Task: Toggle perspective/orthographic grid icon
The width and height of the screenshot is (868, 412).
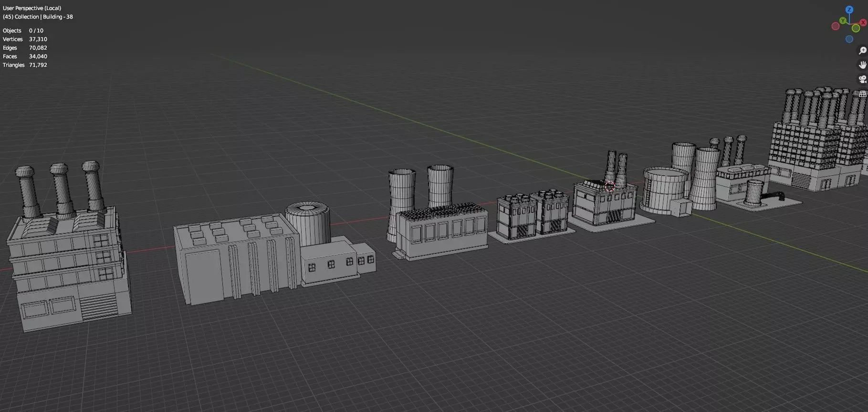Action: pos(863,94)
